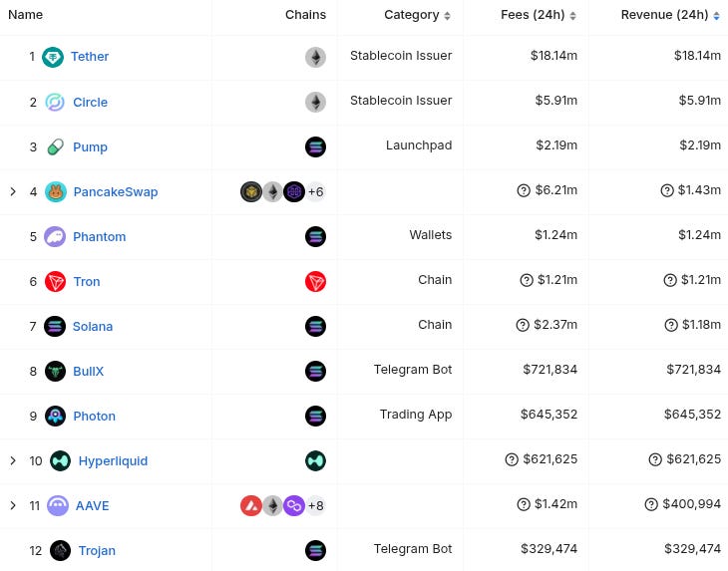
Task: Show the +8 more chains for AAVE
Action: click(316, 505)
